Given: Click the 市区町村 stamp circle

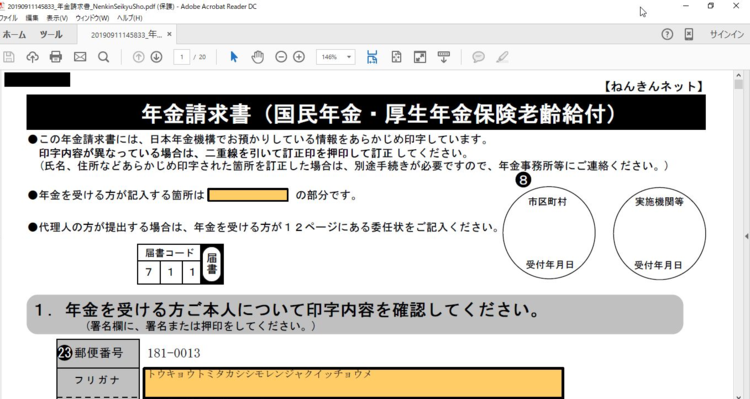Looking at the screenshot, I should click(549, 233).
